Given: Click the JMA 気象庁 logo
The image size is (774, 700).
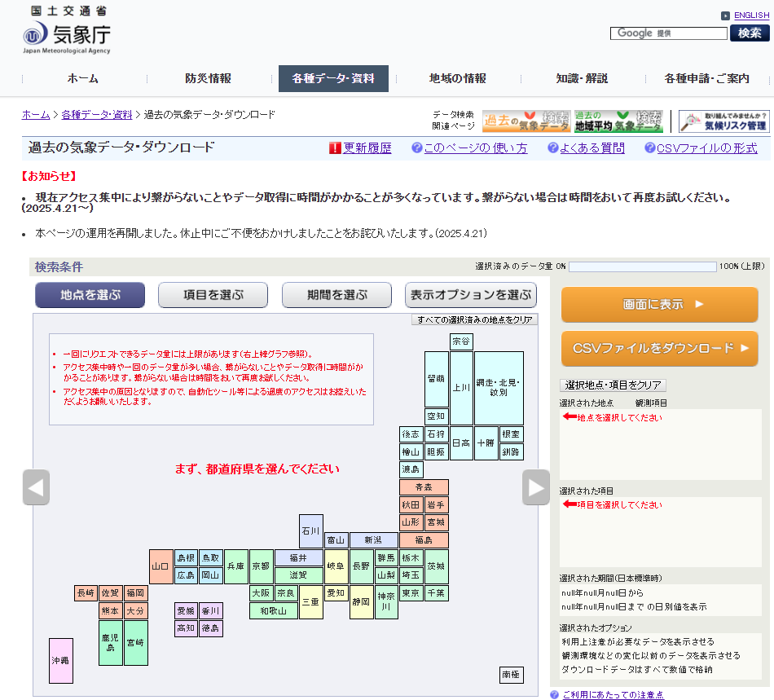Looking at the screenshot, I should (x=66, y=33).
